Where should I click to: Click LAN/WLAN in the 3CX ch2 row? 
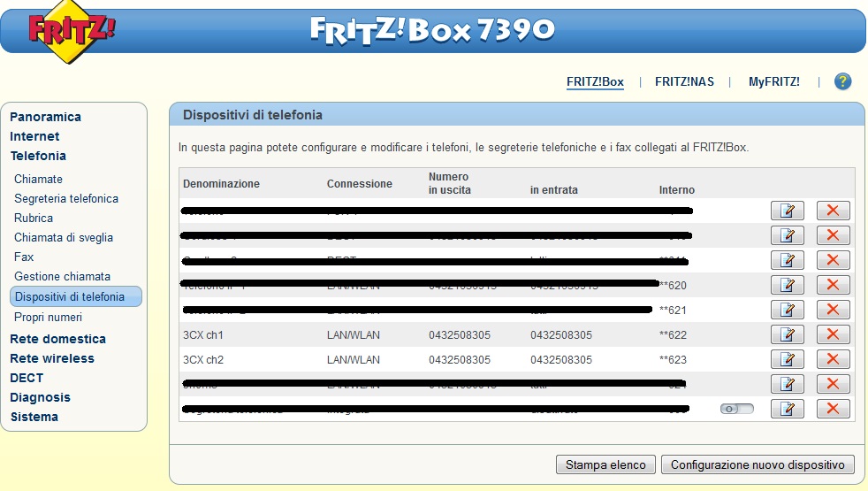(354, 360)
